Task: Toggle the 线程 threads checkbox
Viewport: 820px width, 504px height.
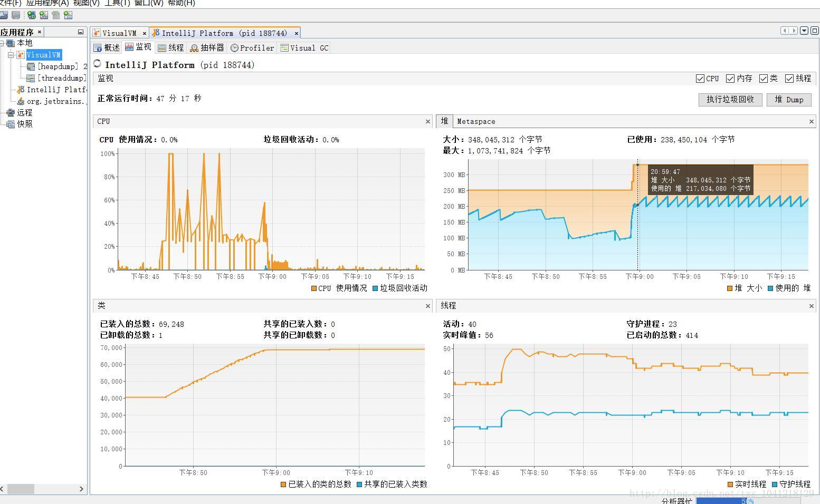Action: (789, 79)
